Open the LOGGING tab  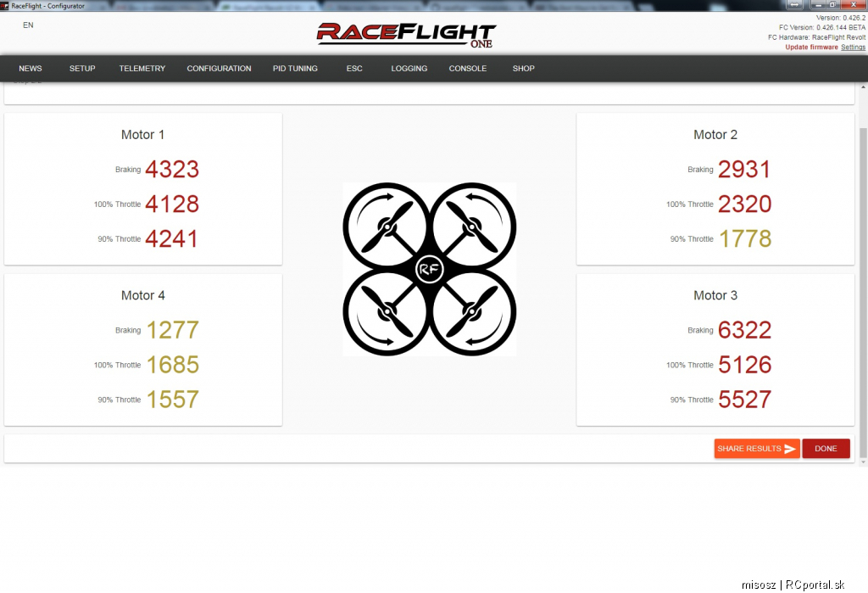(x=409, y=69)
